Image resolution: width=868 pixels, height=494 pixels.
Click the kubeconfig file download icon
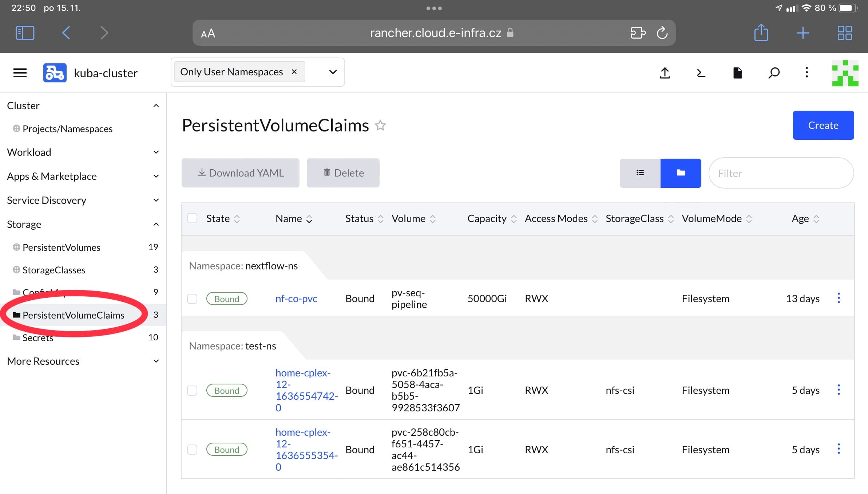click(737, 73)
